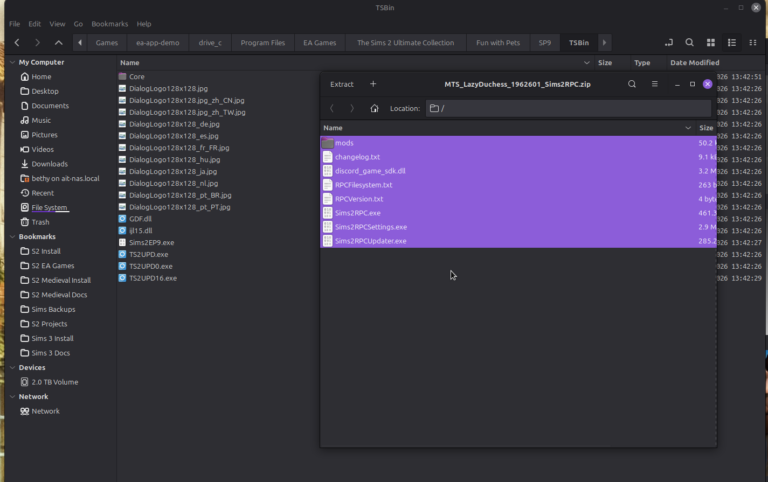768x482 pixels.
Task: Switch to list view mode
Action: 731,43
